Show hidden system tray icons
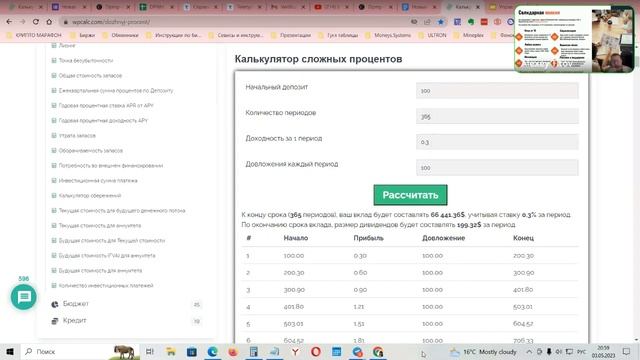The image size is (640, 360). 529,351
